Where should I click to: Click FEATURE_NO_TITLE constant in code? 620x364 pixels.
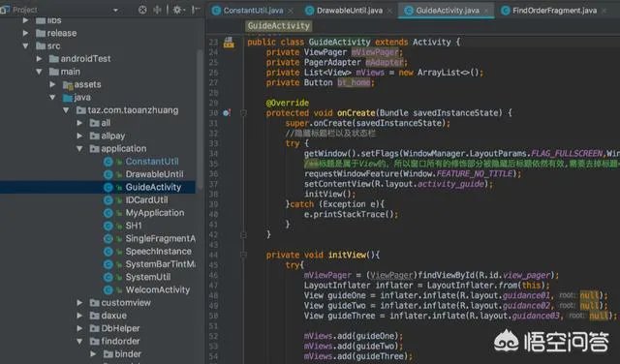pos(474,174)
